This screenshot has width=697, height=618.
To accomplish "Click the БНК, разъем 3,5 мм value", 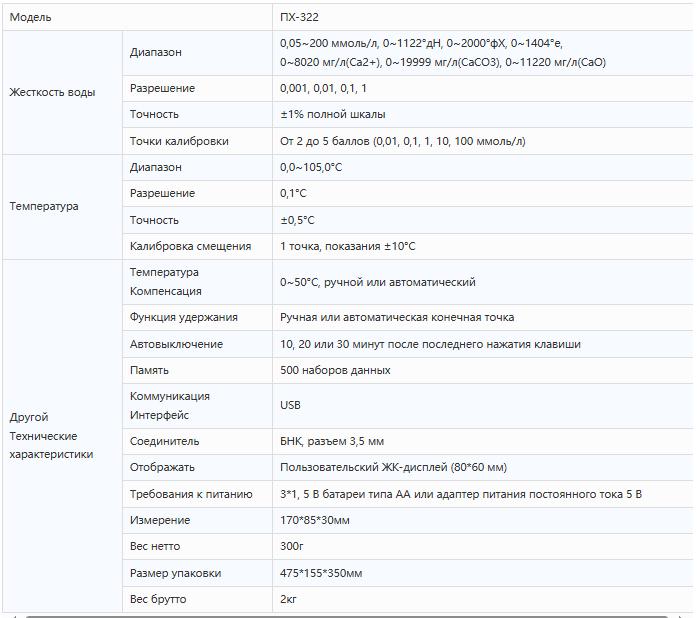I will click(x=332, y=441).
